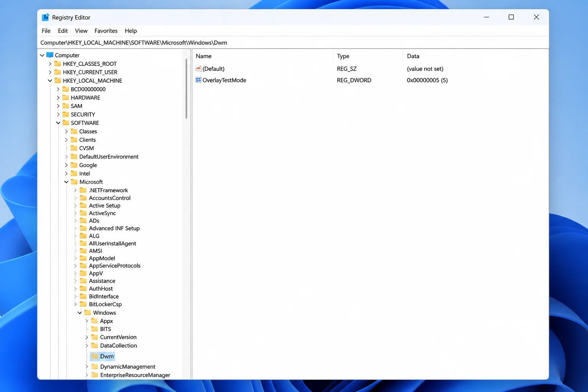Select the Advanced INF Setup key

114,228
